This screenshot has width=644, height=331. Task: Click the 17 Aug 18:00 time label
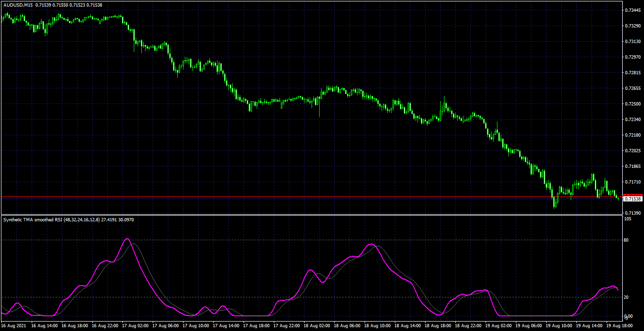256,326
